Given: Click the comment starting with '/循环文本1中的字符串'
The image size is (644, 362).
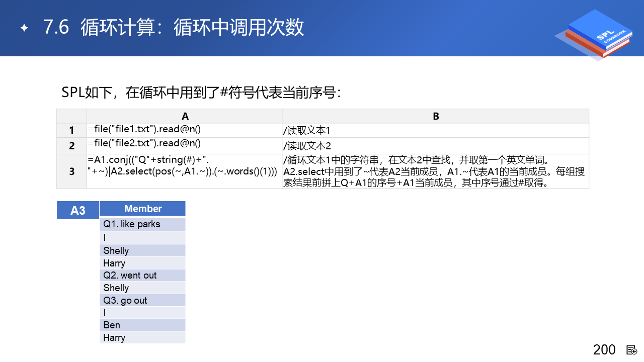Looking at the screenshot, I should tap(436, 171).
